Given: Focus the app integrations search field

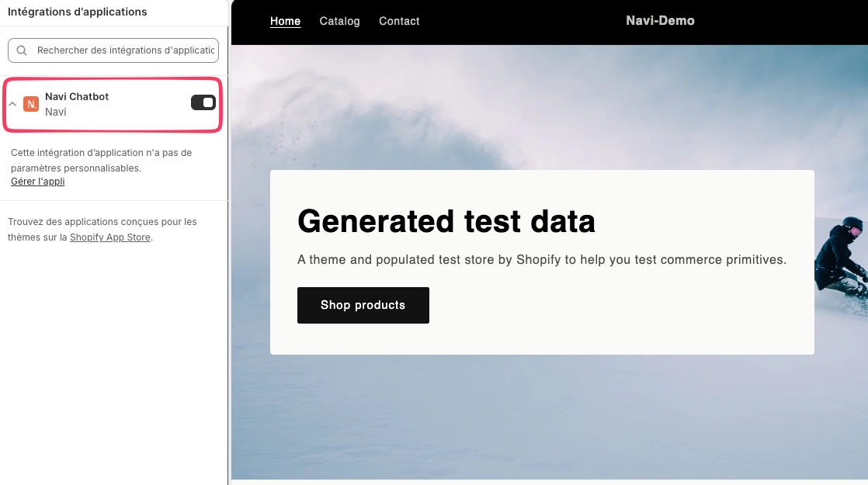Looking at the screenshot, I should (113, 50).
